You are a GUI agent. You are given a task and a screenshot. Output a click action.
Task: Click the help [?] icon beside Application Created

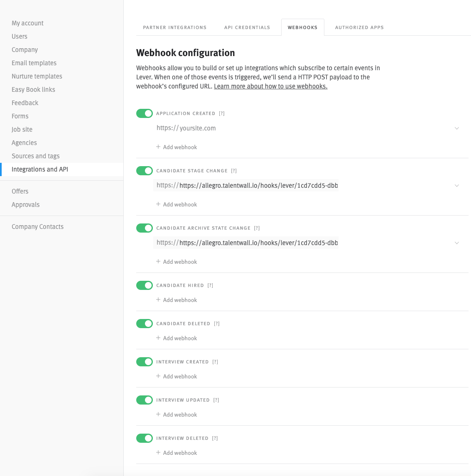tap(222, 113)
